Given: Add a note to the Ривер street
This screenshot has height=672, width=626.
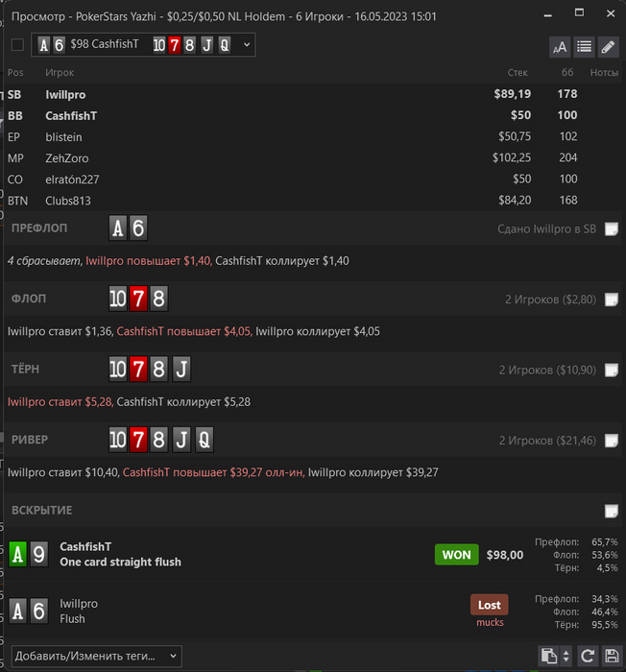Looking at the screenshot, I should 611,440.
